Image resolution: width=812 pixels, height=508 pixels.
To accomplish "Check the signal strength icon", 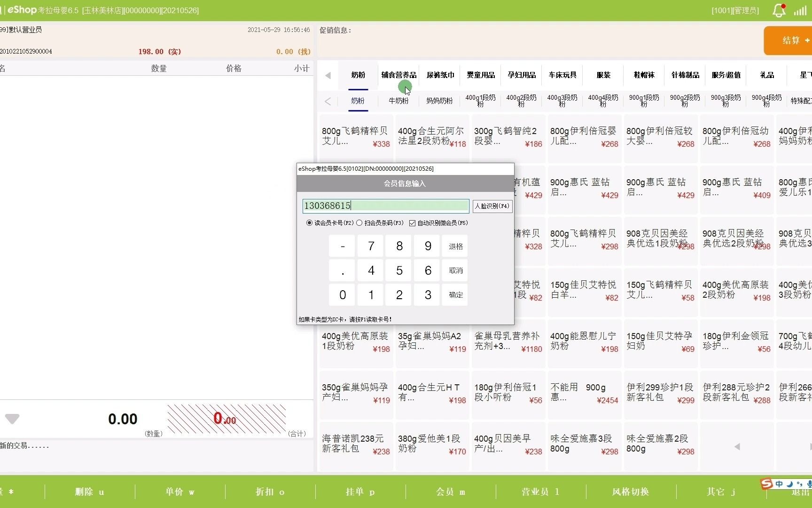I will (800, 10).
